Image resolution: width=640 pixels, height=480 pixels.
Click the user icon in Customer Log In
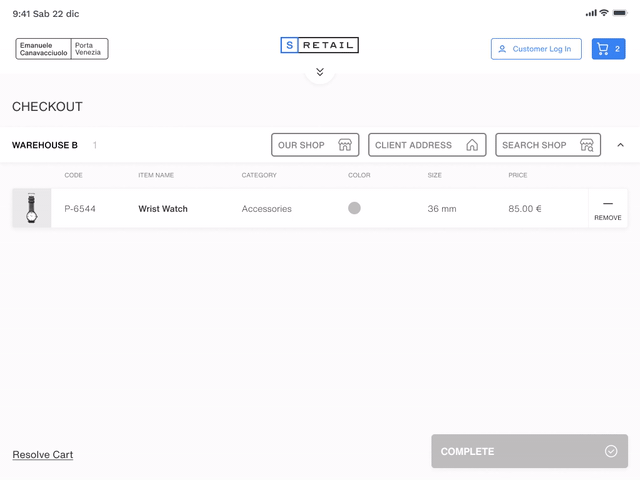point(502,49)
